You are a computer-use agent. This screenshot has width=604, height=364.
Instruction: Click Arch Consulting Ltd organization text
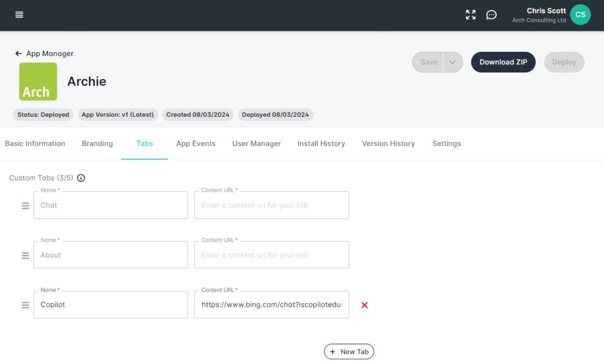(539, 21)
